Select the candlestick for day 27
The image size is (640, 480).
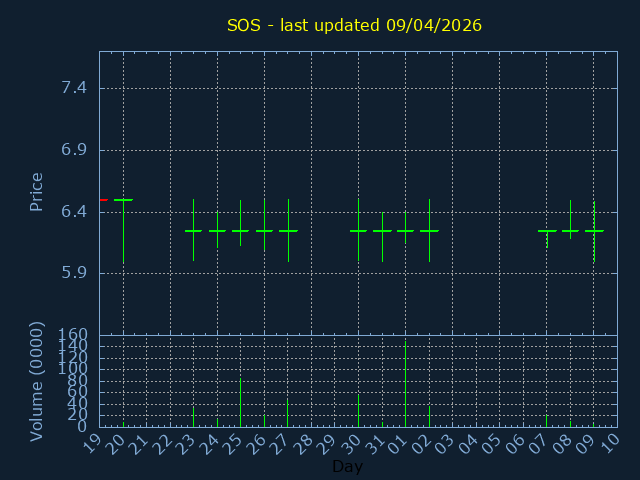pos(288,231)
